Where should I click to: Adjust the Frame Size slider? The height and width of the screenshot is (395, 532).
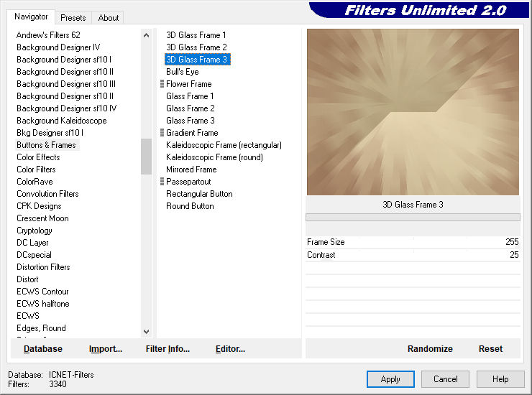click(x=413, y=242)
